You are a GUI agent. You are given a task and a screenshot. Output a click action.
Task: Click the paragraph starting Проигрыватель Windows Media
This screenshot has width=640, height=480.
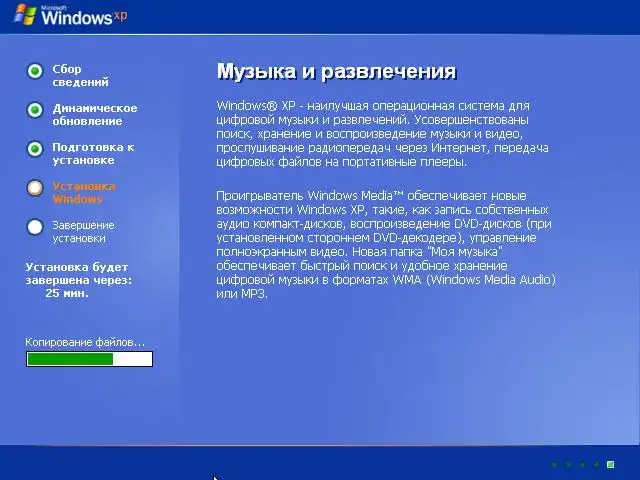(x=386, y=244)
